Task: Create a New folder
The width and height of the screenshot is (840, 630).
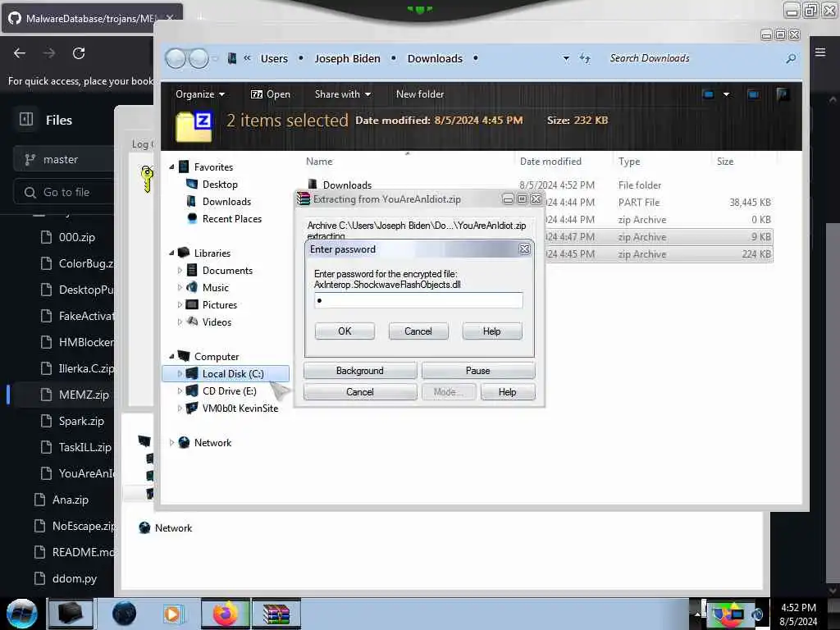Action: pyautogui.click(x=419, y=94)
